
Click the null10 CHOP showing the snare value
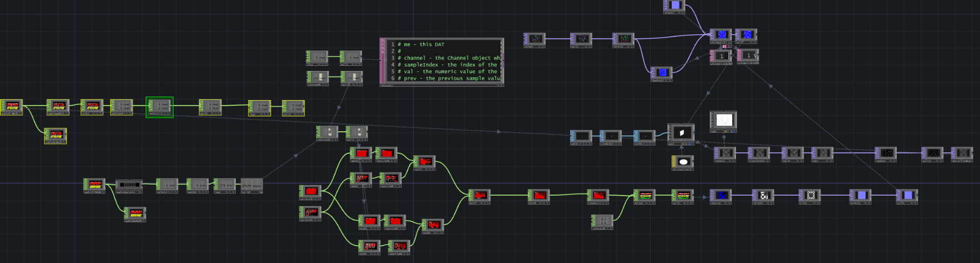click(252, 185)
